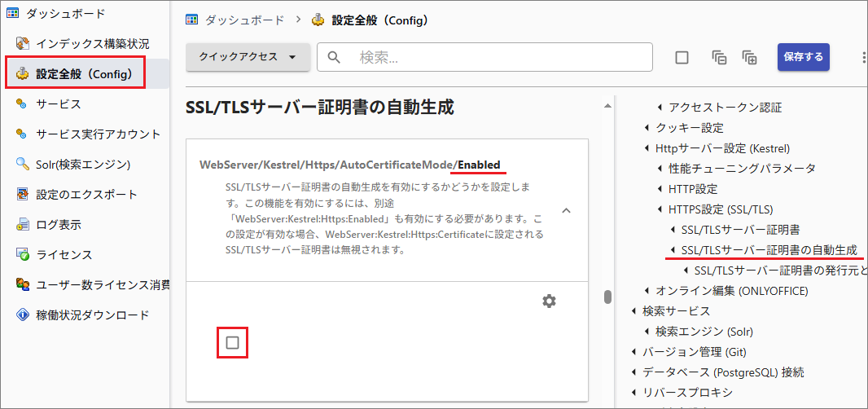The image size is (868, 409).
Task: Click the service execution account icon
Action: 23,134
